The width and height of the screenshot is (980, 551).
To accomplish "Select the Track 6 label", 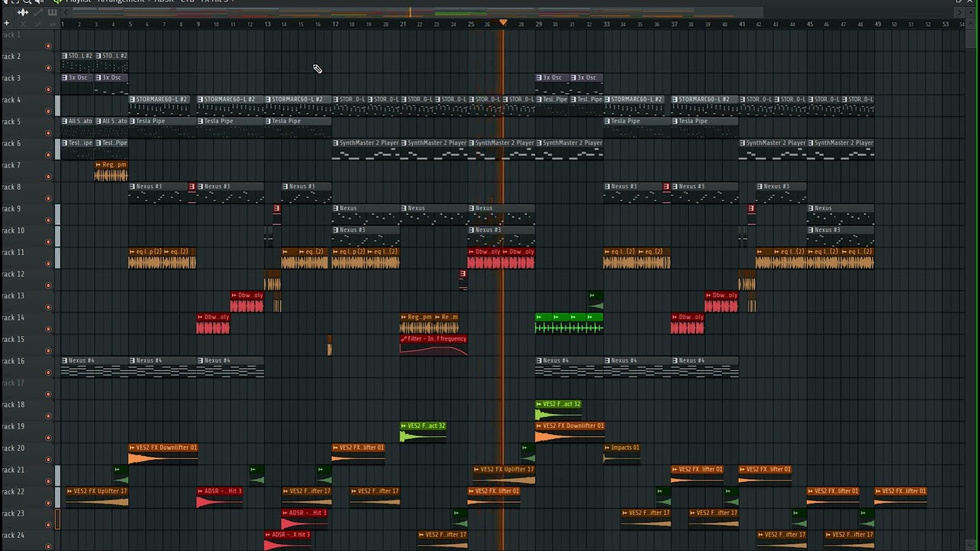I will click(11, 143).
